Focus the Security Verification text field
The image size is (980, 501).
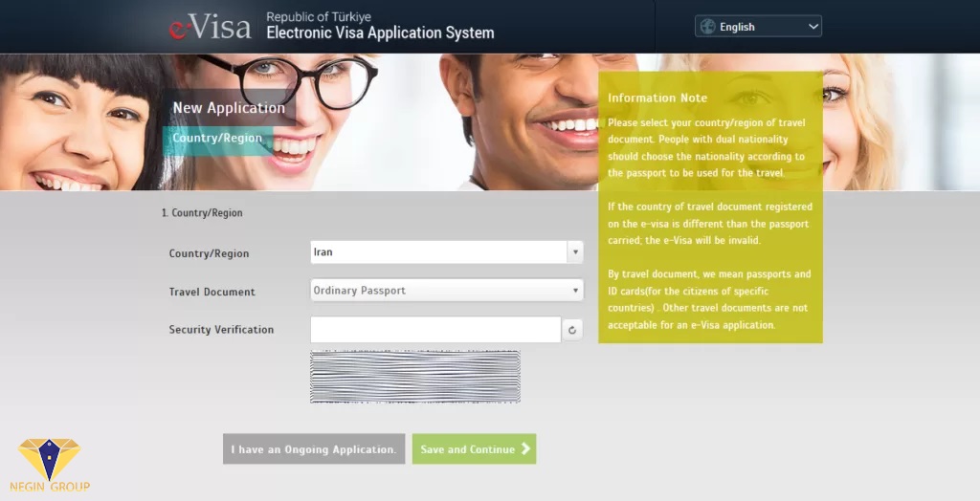pos(435,330)
